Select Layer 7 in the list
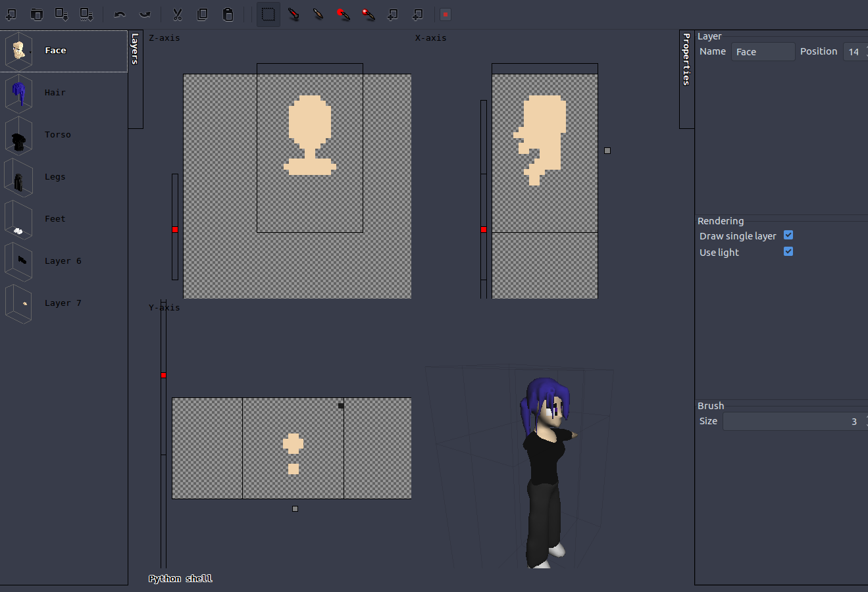The width and height of the screenshot is (868, 592). 64,303
